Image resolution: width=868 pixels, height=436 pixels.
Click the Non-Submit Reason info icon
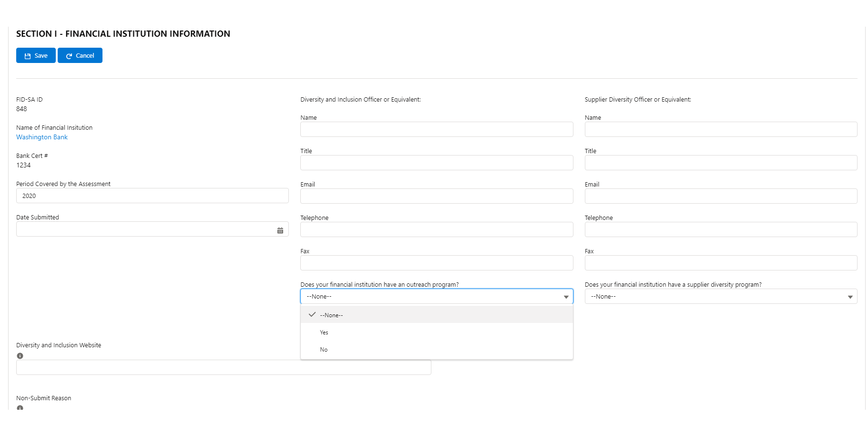click(x=20, y=408)
